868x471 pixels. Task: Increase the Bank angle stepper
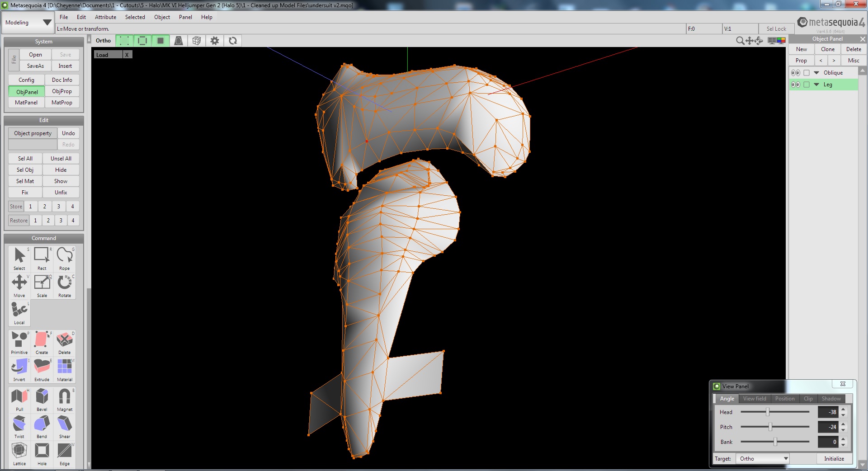(x=843, y=439)
